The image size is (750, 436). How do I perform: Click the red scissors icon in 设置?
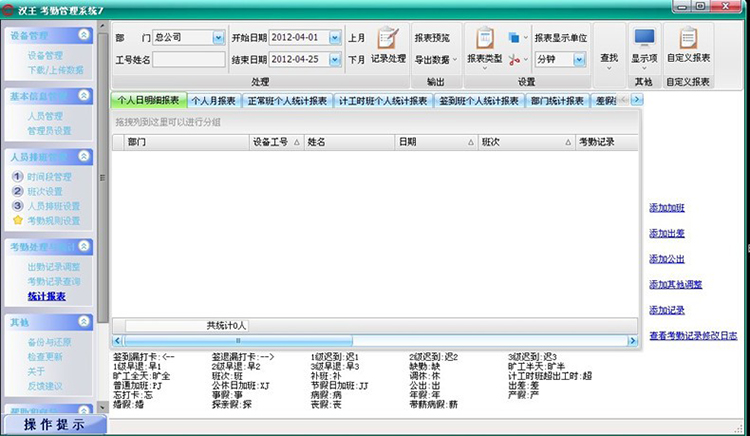(514, 60)
